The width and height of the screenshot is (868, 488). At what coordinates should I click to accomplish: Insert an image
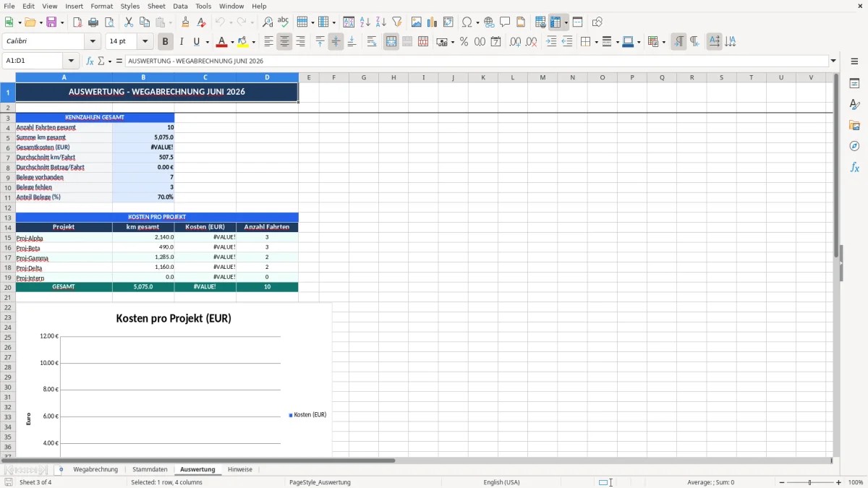[416, 22]
